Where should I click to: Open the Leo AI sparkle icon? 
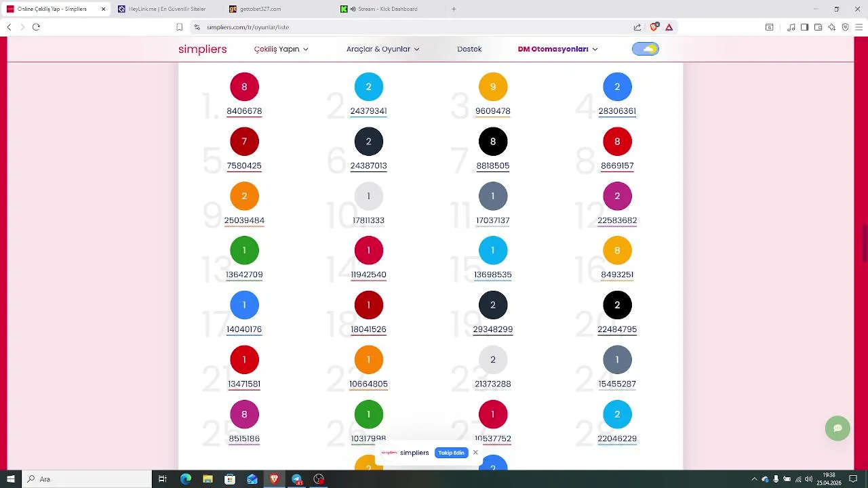pos(831,27)
